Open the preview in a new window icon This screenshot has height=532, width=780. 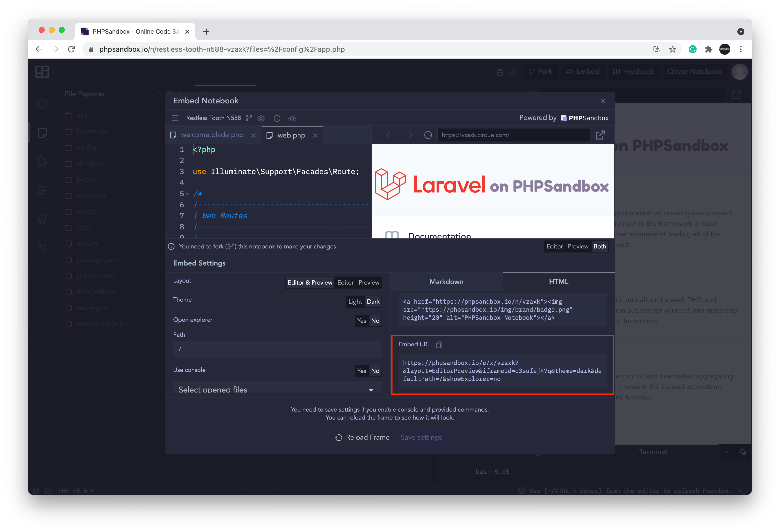pyautogui.click(x=600, y=135)
